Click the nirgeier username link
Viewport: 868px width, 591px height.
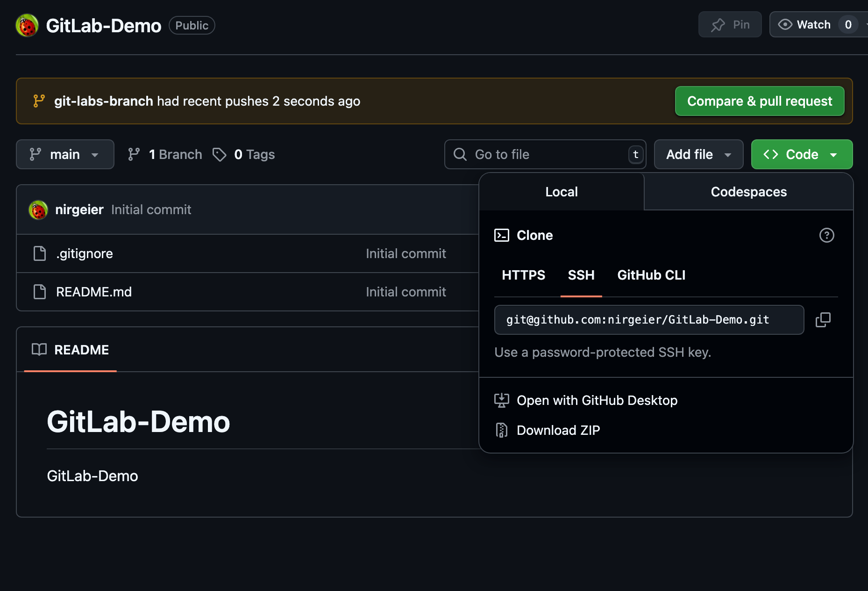tap(79, 209)
